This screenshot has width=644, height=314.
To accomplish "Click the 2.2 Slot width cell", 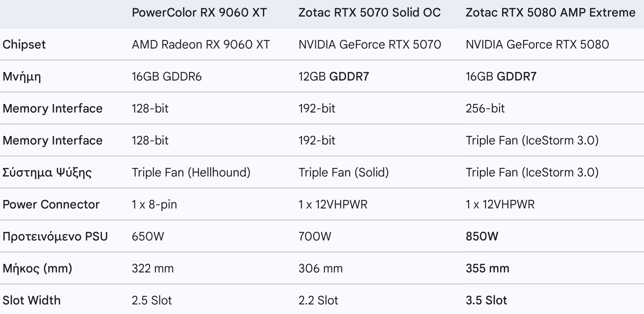I will (318, 300).
